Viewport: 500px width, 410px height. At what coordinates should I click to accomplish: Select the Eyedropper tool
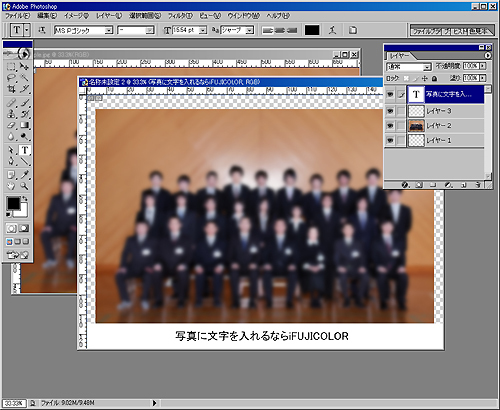[24, 175]
